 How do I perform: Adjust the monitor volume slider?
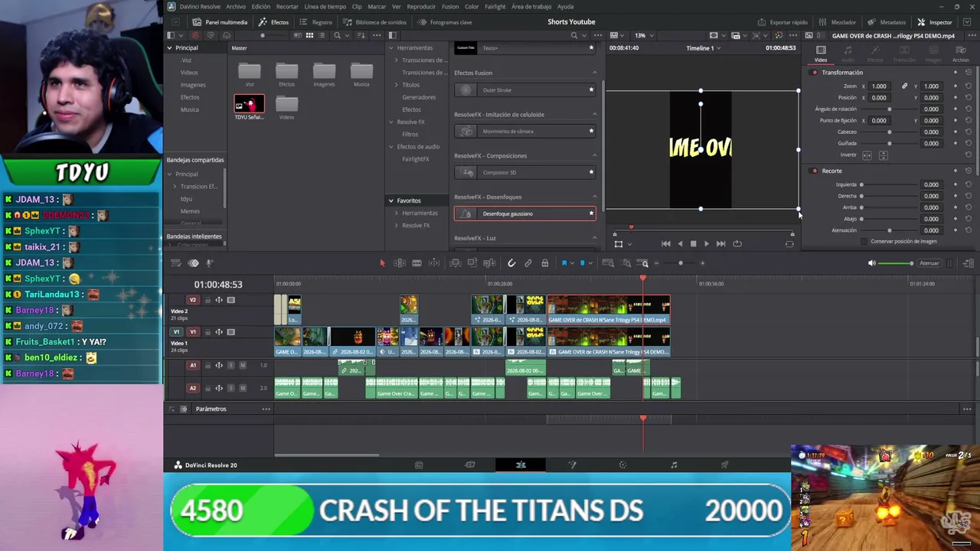pyautogui.click(x=896, y=263)
